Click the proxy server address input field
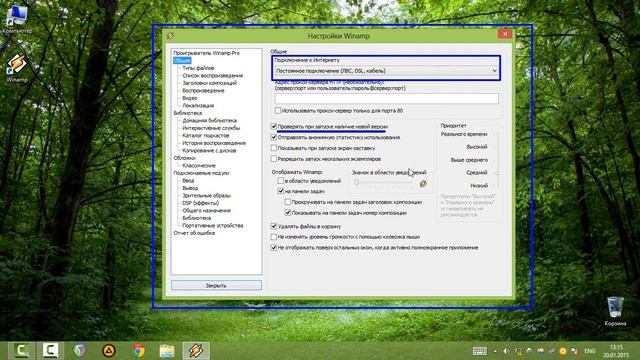 coord(387,98)
